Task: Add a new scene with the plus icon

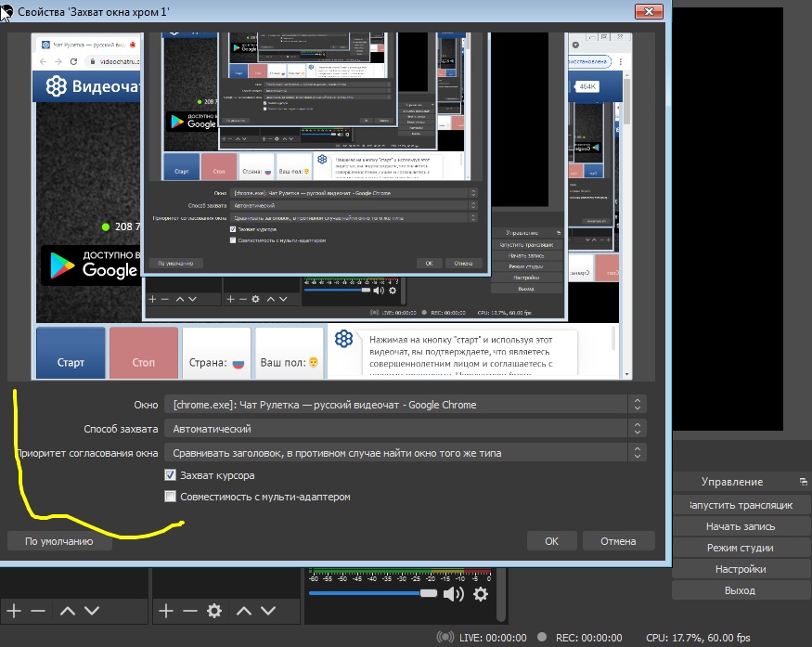Action: point(14,611)
